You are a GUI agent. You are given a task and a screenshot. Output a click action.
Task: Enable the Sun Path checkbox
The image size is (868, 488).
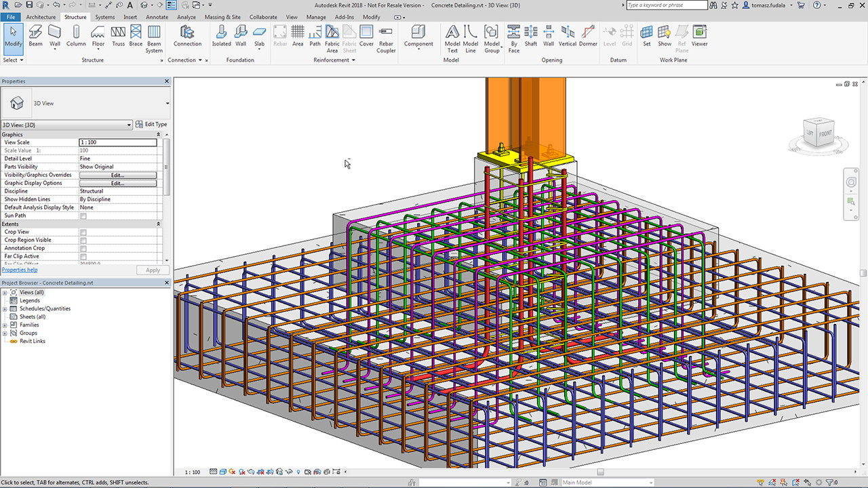pos(83,216)
